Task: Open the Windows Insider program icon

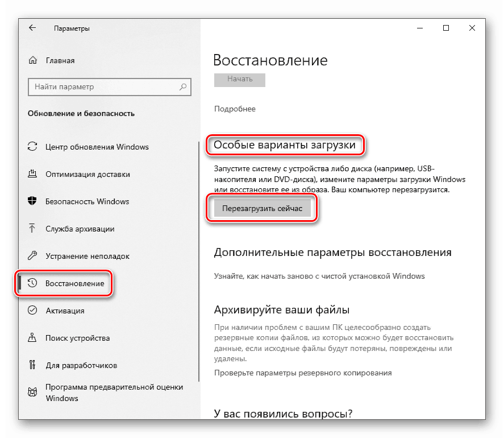Action: point(32,392)
